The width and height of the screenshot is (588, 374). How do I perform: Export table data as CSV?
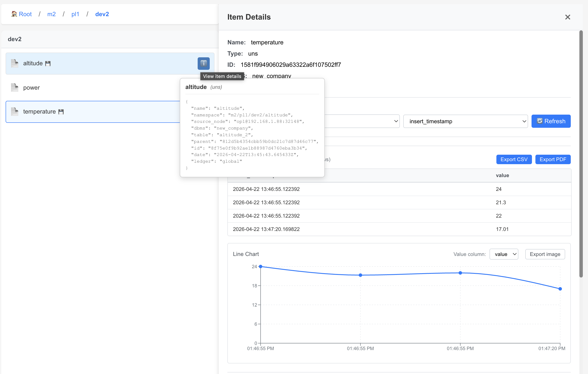coord(514,159)
